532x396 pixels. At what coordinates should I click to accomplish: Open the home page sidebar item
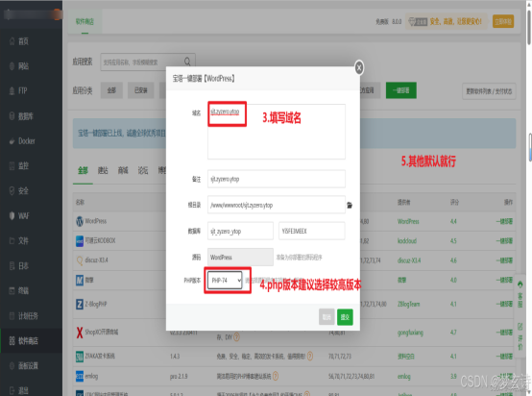22,41
